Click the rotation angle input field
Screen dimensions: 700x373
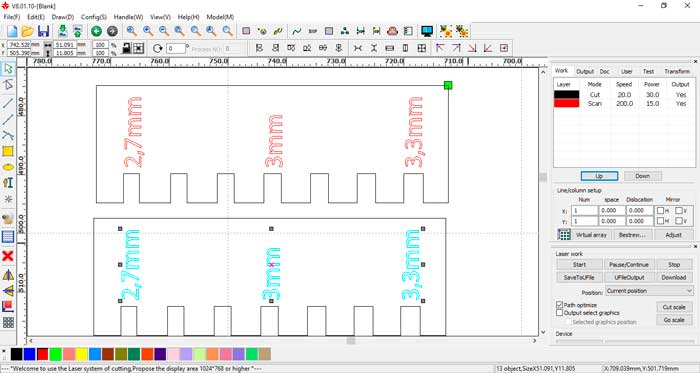point(175,48)
